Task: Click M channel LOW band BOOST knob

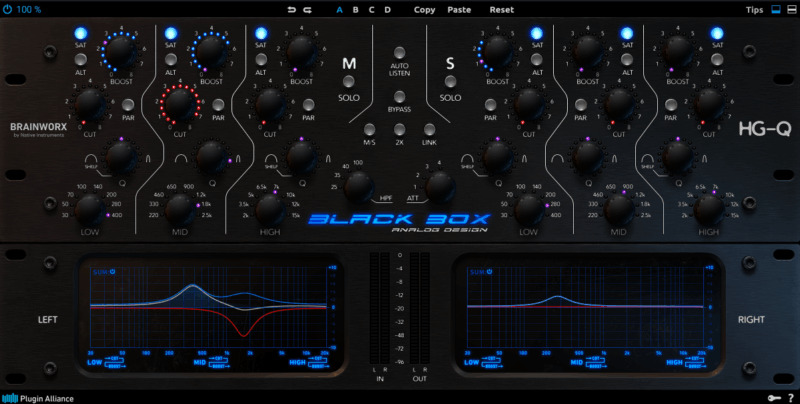Action: pyautogui.click(x=120, y=52)
